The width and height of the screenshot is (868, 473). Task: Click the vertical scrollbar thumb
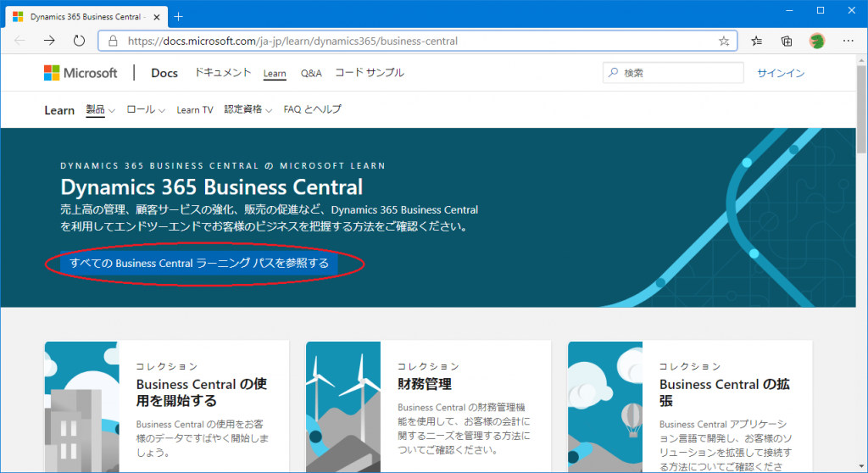861,109
